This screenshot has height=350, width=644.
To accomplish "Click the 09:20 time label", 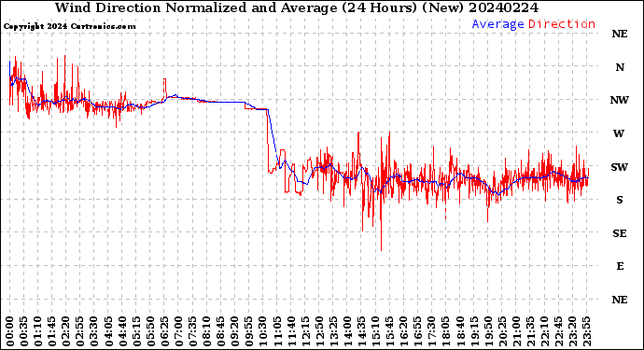I will click(235, 331).
